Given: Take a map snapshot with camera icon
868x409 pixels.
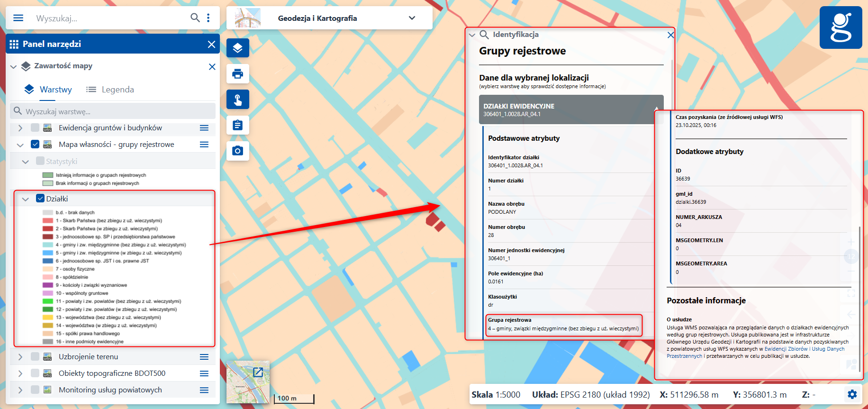Looking at the screenshot, I should click(237, 151).
